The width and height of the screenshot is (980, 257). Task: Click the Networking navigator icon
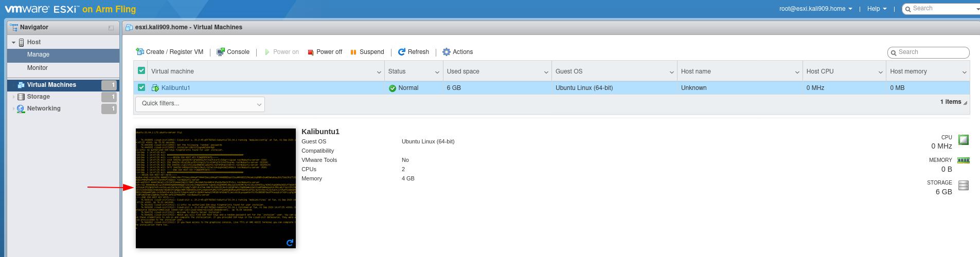[x=21, y=108]
